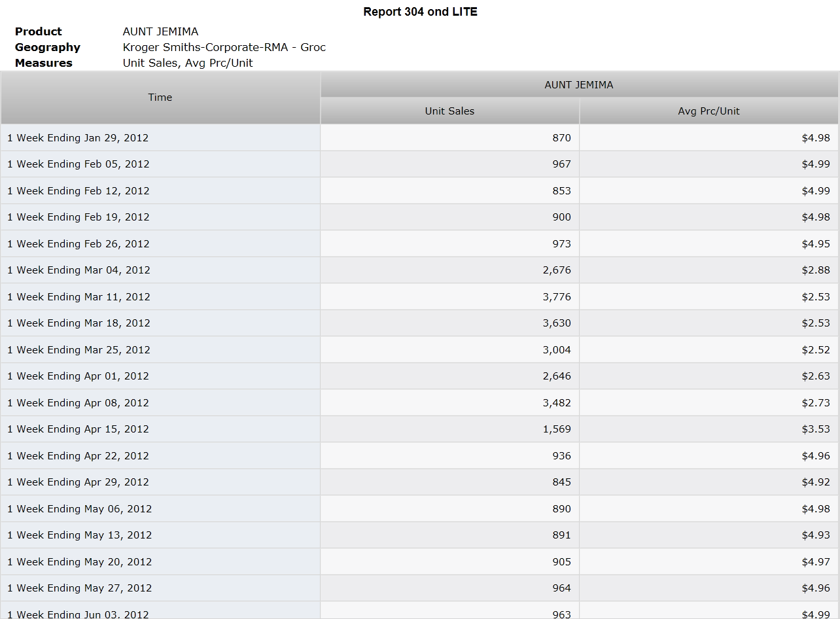This screenshot has width=840, height=619.
Task: Click the unit sales value 900
Action: click(561, 217)
